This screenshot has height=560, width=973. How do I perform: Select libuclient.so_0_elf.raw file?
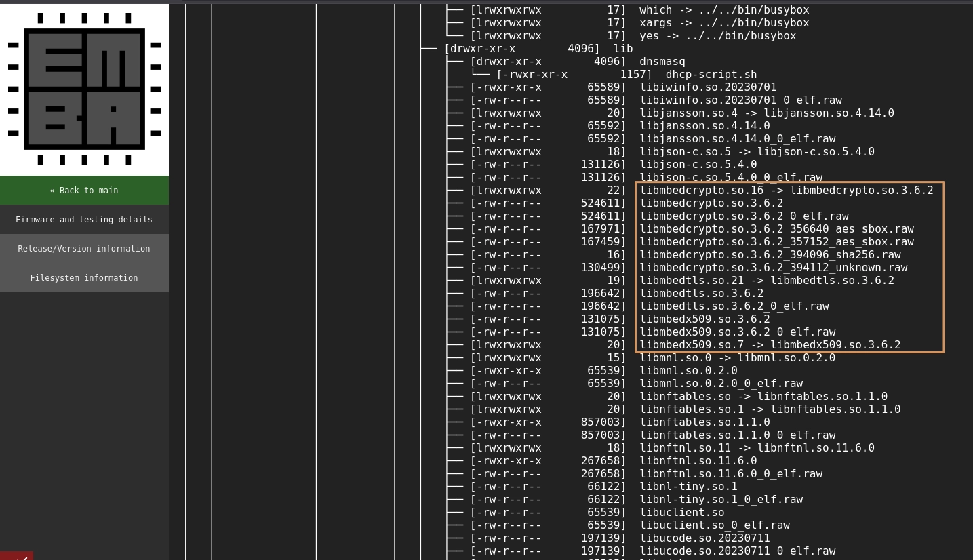pos(715,525)
